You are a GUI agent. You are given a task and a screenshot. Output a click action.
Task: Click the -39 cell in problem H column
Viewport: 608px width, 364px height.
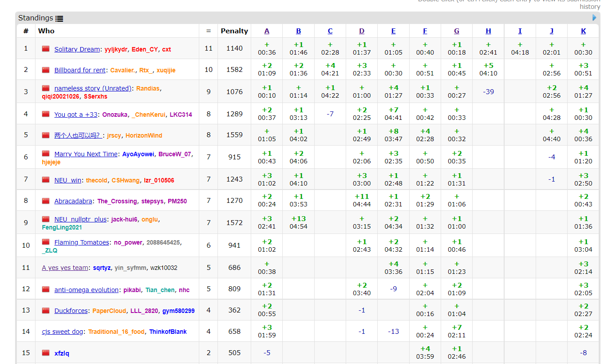pos(488,91)
